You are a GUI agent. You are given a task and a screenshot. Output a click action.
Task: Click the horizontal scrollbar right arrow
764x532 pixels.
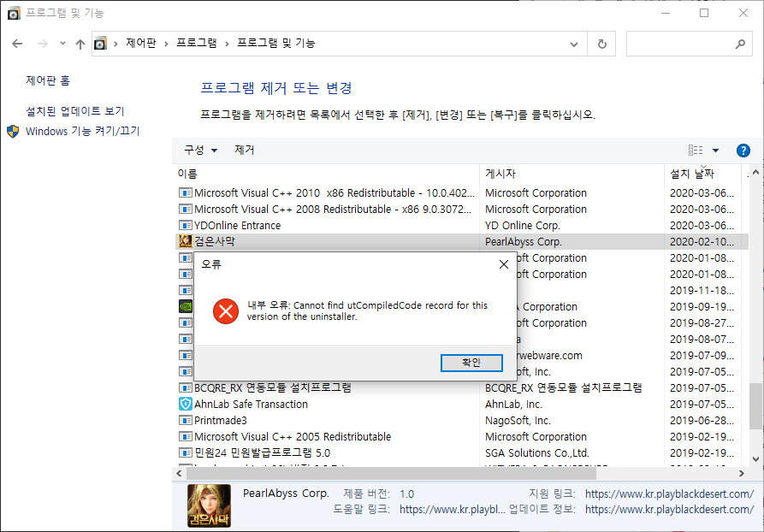pyautogui.click(x=742, y=473)
